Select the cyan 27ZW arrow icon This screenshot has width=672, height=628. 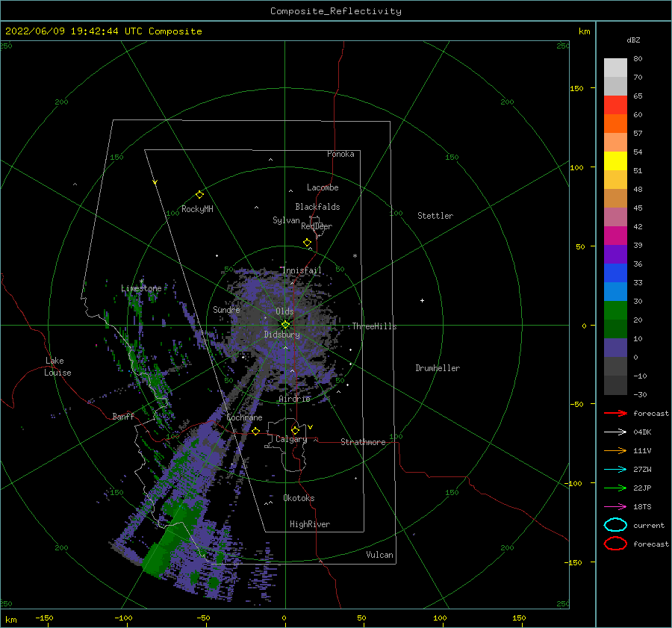[x=615, y=470]
